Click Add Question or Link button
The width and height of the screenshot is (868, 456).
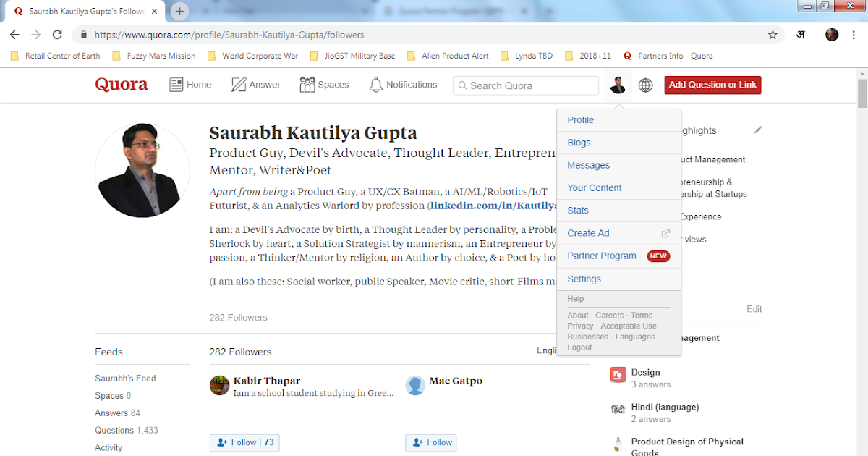pyautogui.click(x=712, y=85)
